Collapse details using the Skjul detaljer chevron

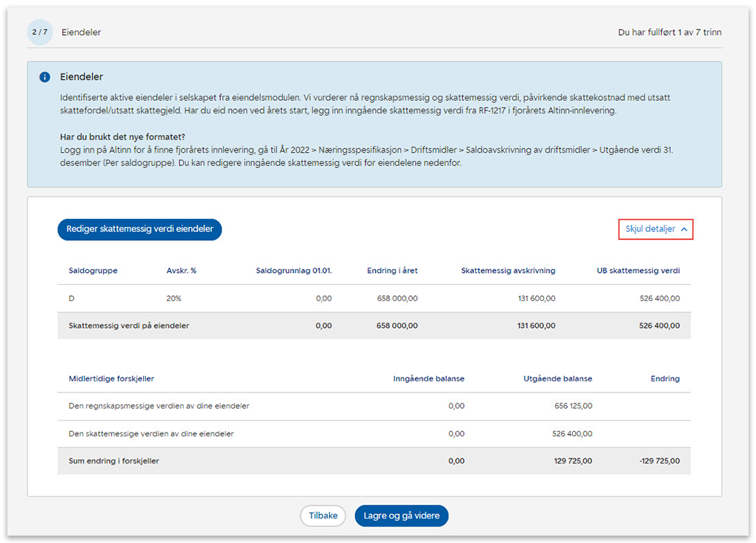coord(683,230)
